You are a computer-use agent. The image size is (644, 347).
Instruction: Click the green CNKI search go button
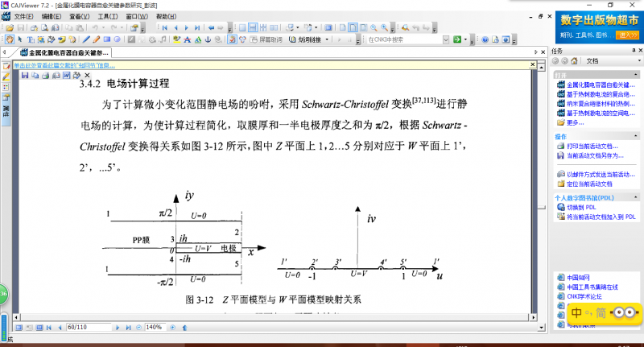[457, 39]
